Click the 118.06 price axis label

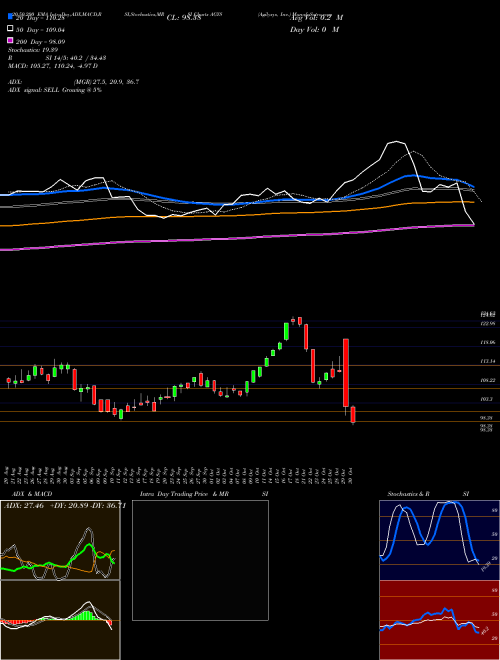tap(488, 343)
